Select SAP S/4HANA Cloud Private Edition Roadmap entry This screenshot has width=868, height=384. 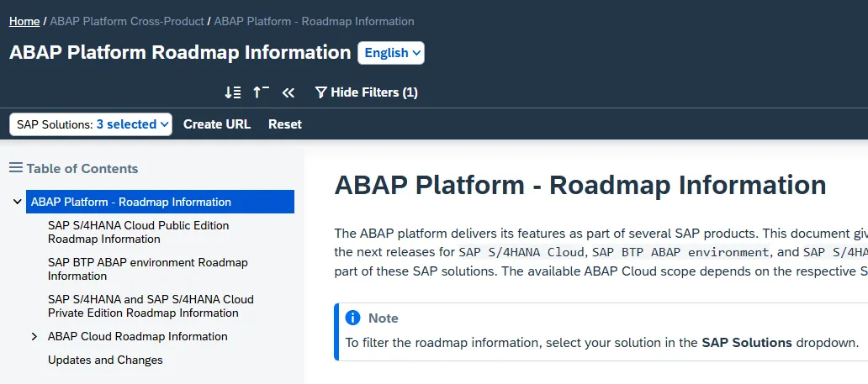point(151,306)
